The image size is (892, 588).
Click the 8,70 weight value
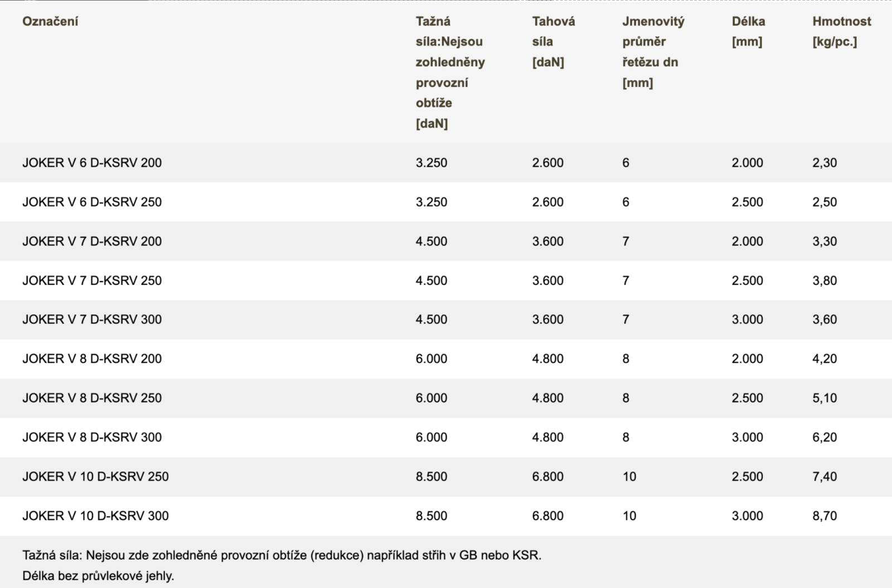tap(825, 516)
